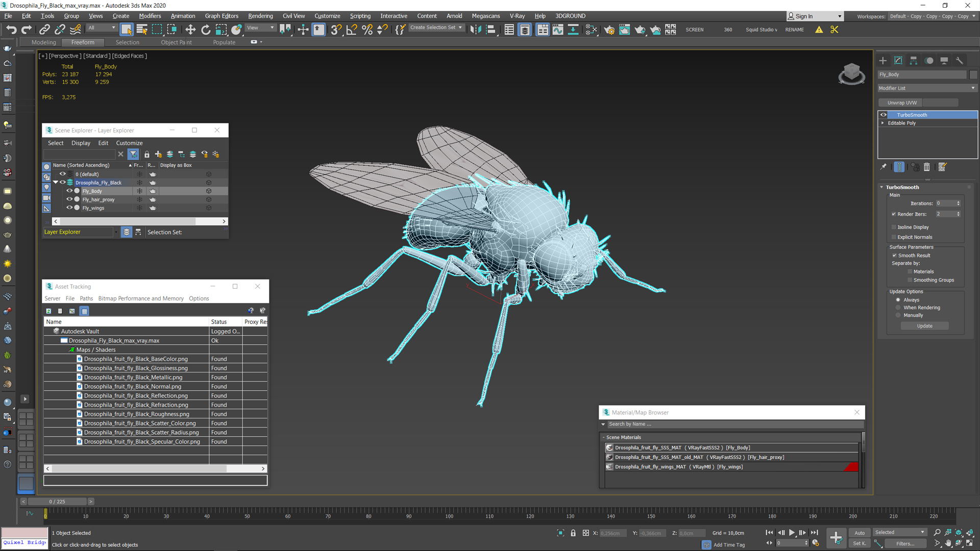Click the ViewCube in viewport
The width and height of the screenshot is (980, 551).
coord(851,74)
